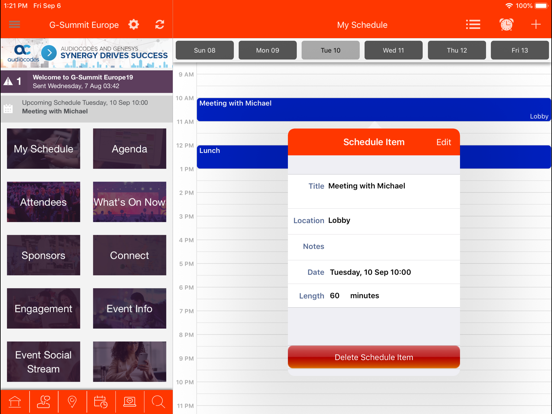Open search magnifier icon in bottom bar
This screenshot has width=552, height=414.
click(x=158, y=402)
